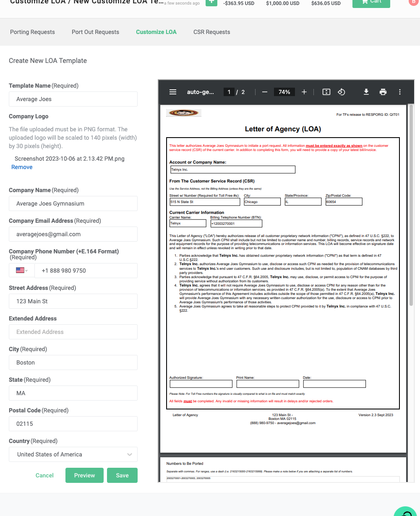
Task: Click the uploaded screenshot file name
Action: tap(70, 159)
